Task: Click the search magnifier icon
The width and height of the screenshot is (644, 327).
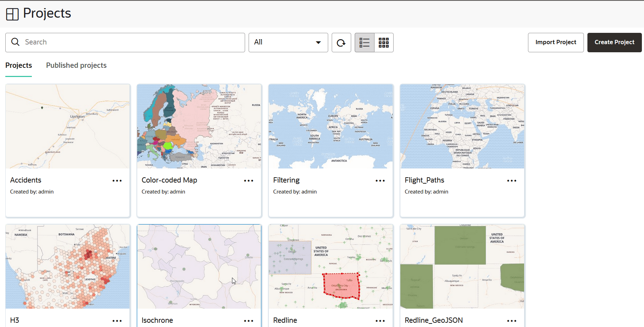Action: pyautogui.click(x=16, y=42)
